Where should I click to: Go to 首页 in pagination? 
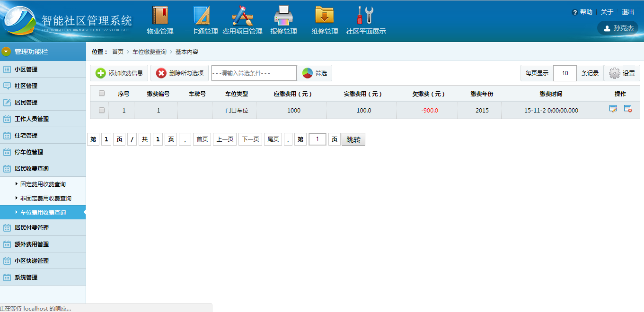[202, 139]
